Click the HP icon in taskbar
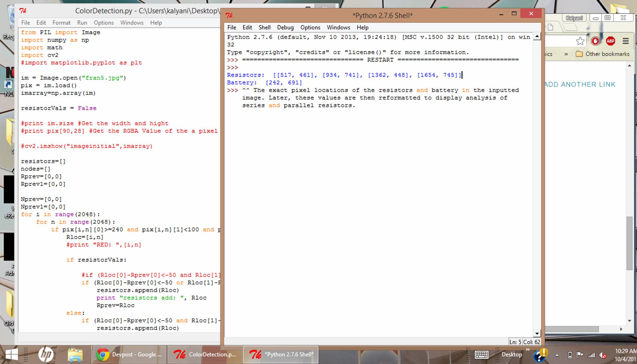This screenshot has width=637, height=364. 46,354
